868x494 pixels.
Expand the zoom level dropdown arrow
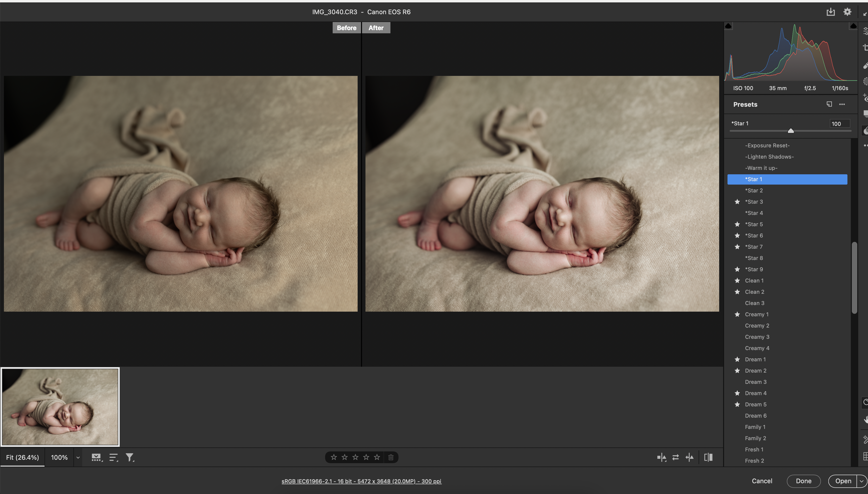point(78,457)
